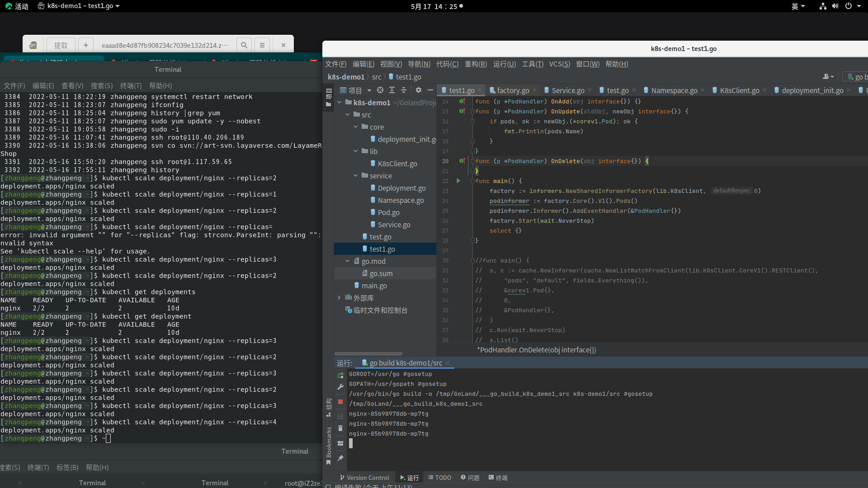Open network status icon in top bar
Image resolution: width=868 pixels, height=488 pixels.
click(x=823, y=6)
